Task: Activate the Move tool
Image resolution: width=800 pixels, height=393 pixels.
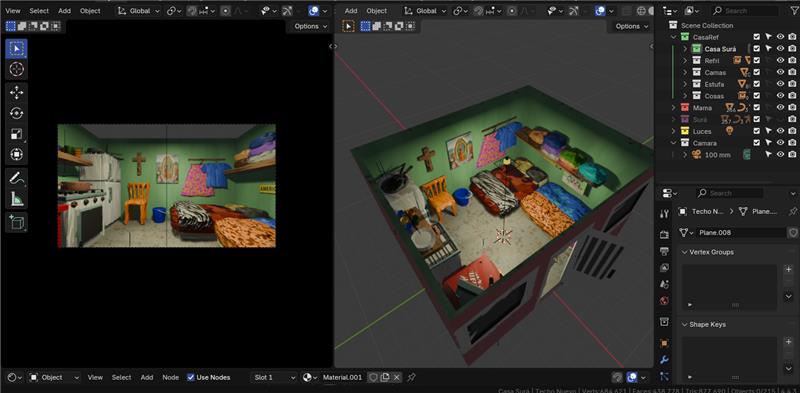Action: pyautogui.click(x=16, y=92)
